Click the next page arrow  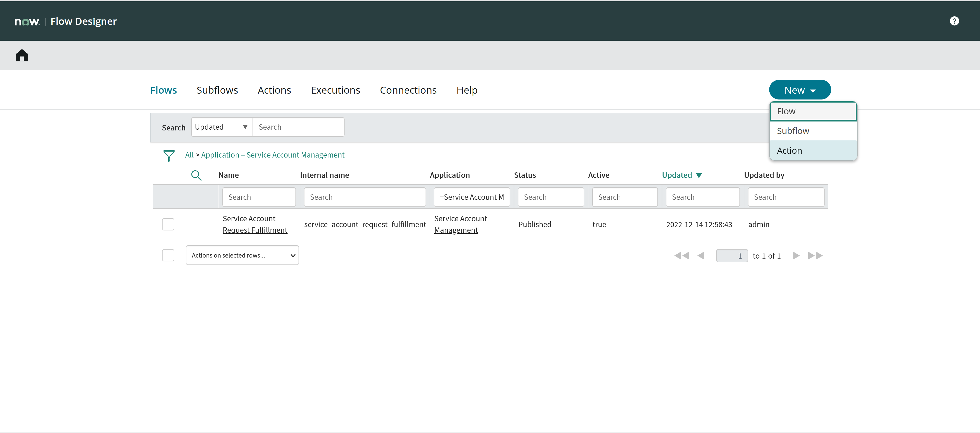(x=796, y=256)
